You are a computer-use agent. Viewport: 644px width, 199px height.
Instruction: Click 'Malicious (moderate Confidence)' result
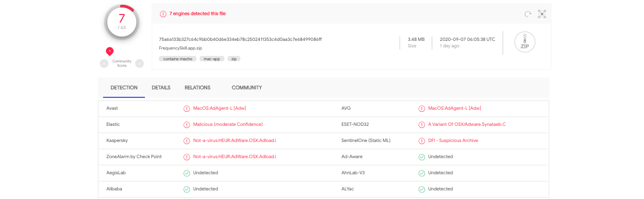coord(228,124)
